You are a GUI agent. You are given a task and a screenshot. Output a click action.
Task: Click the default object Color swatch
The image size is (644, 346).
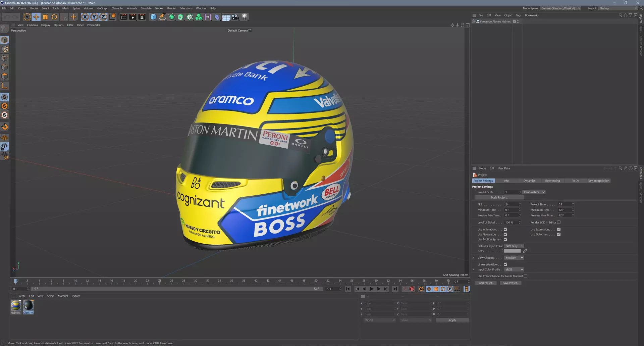tap(513, 251)
